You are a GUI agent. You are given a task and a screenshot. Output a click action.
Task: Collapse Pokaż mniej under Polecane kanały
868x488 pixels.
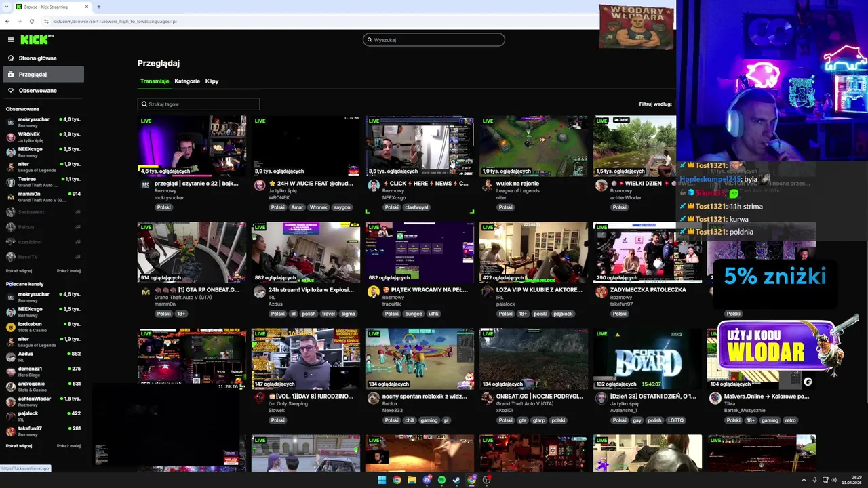click(68, 446)
